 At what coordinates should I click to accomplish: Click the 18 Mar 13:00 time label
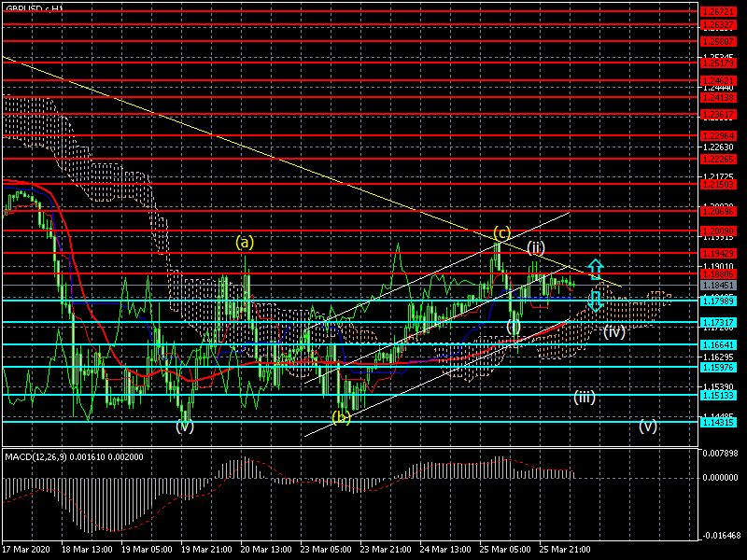click(87, 549)
